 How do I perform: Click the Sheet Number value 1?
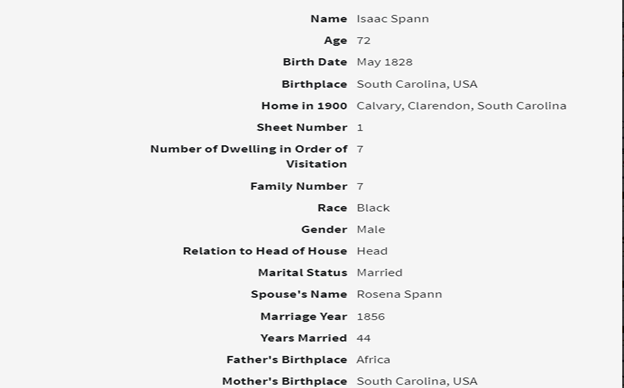click(360, 127)
